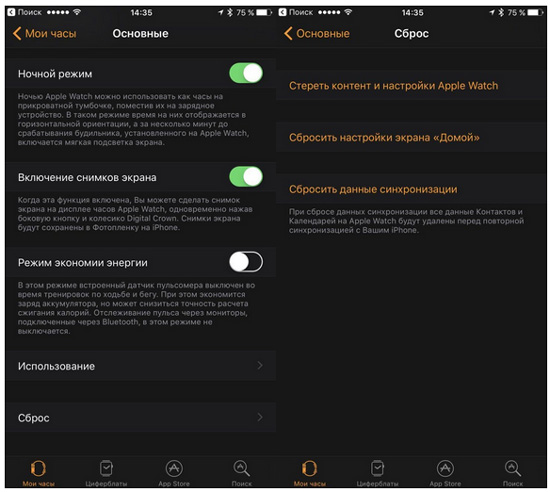Turn off Включение снимков экрана switch
550x492 pixels.
(246, 176)
